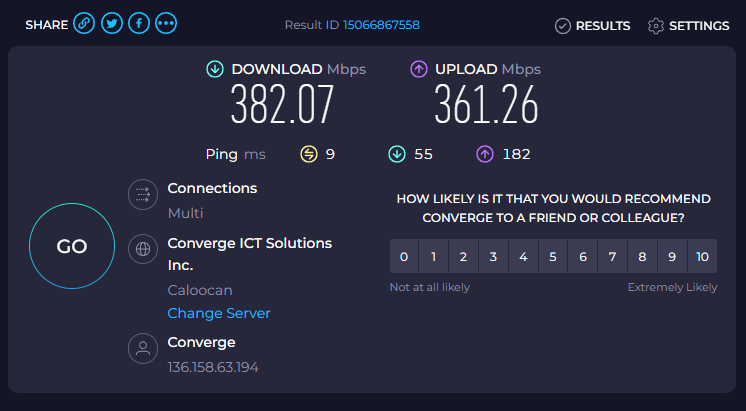Share result on Twitter
This screenshot has width=746, height=411.
[112, 23]
